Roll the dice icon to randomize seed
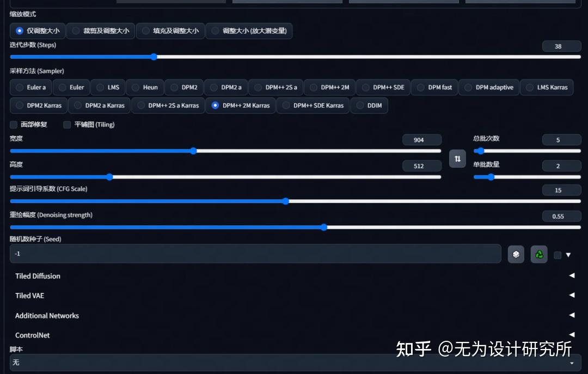This screenshot has height=374, width=588. 516,254
